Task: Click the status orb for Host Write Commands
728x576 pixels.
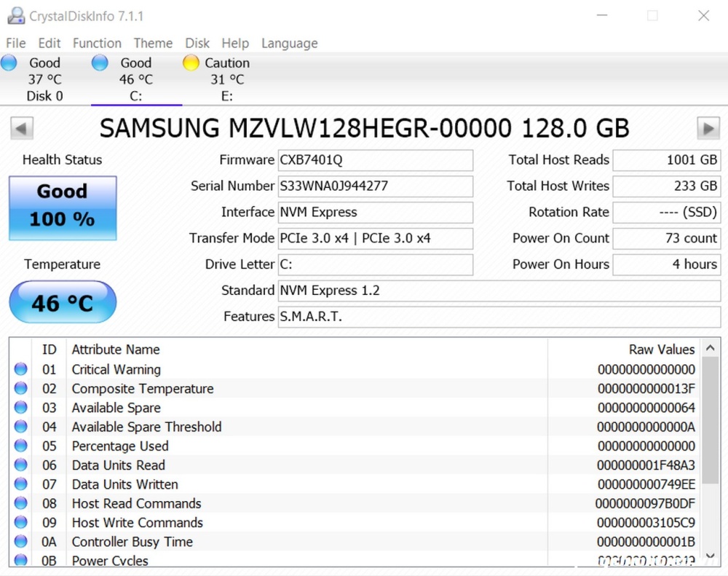Action: tap(21, 523)
